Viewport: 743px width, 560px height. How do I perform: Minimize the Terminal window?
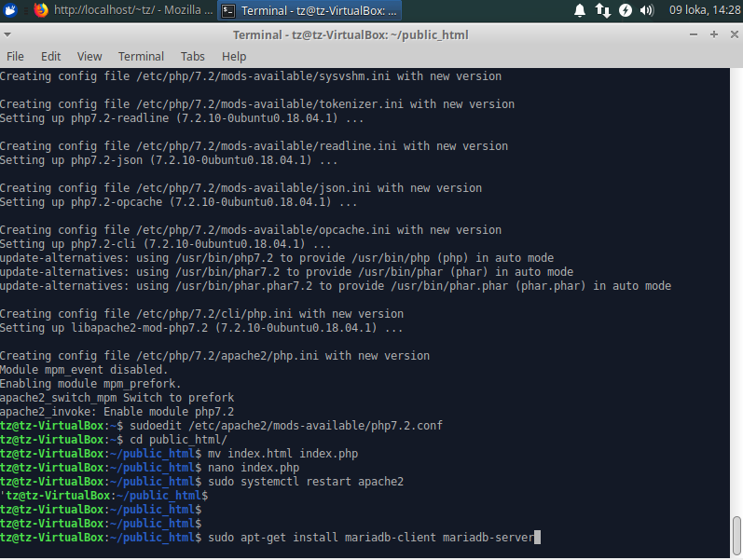pos(693,34)
